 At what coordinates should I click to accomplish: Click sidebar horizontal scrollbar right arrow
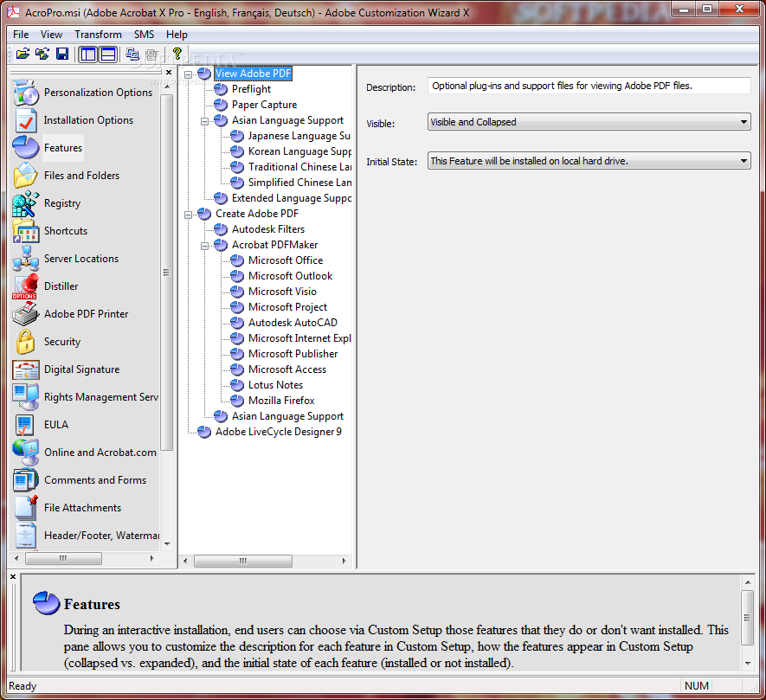[152, 558]
